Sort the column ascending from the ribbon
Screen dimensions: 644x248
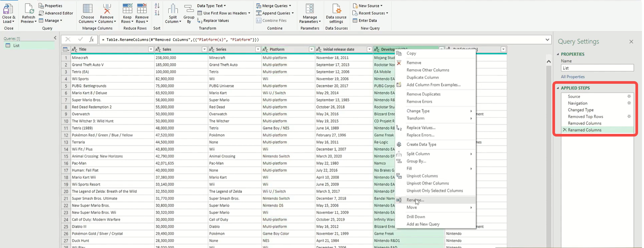157,6
